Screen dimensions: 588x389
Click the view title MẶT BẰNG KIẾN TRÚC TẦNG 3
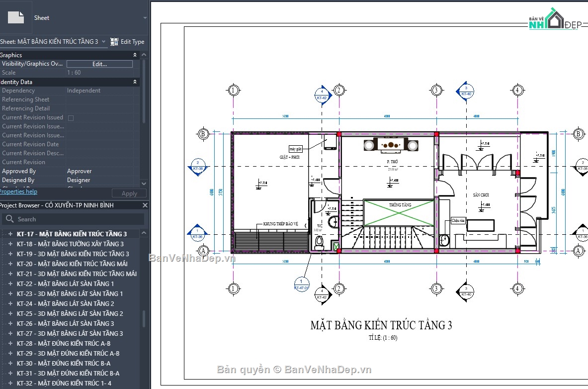pos(381,325)
